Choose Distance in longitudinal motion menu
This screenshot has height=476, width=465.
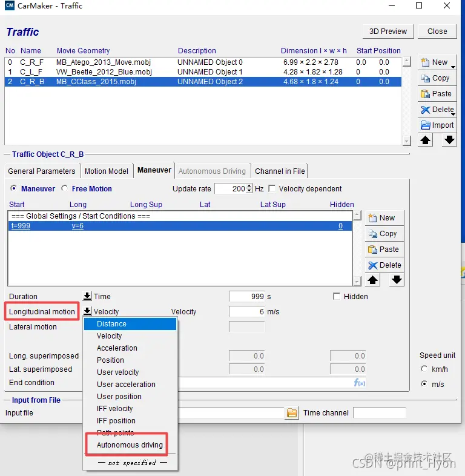point(130,324)
